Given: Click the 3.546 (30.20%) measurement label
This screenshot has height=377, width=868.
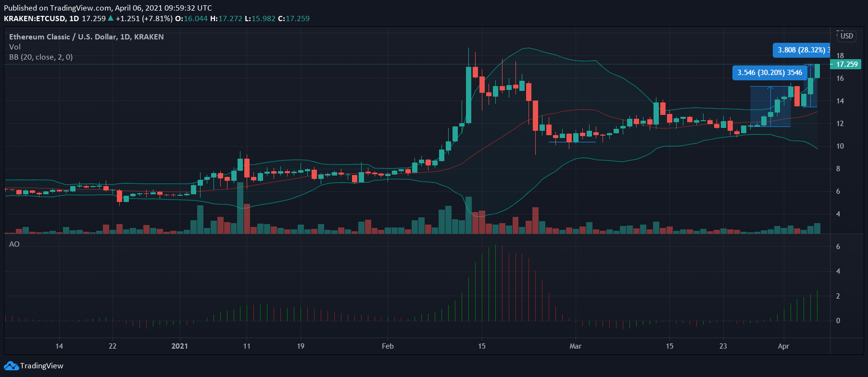Looking at the screenshot, I should [x=769, y=73].
